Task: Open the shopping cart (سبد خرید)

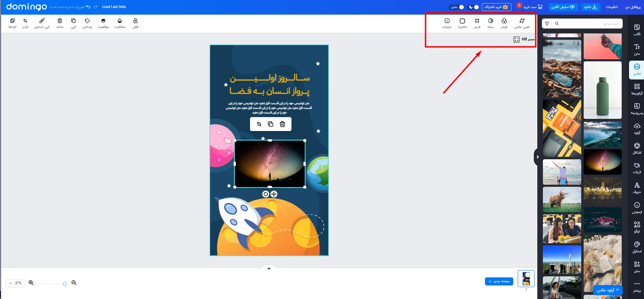Action: [x=533, y=7]
